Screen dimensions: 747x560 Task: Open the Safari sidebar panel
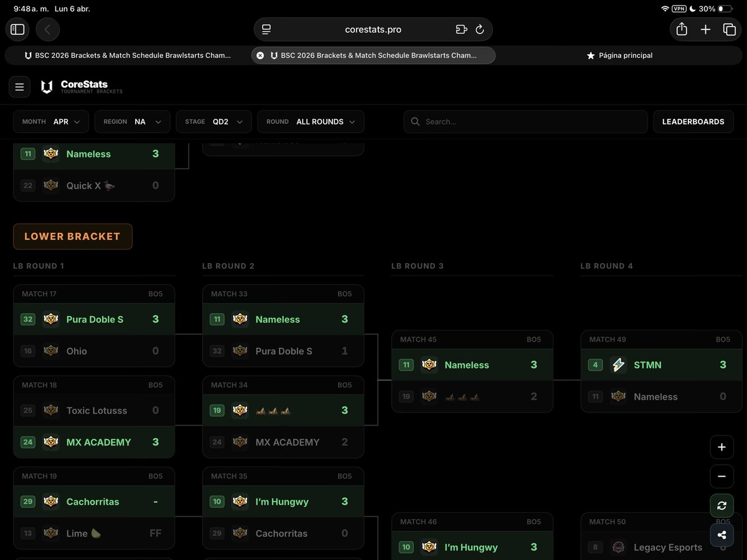click(x=17, y=29)
